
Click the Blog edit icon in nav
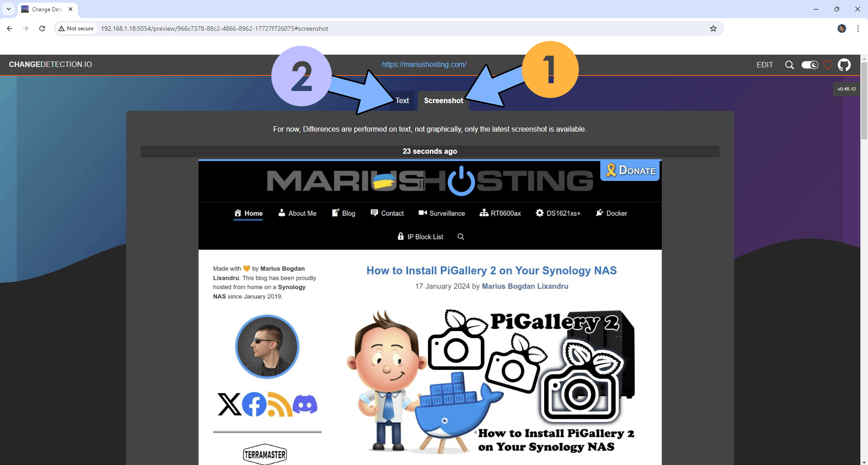(336, 213)
